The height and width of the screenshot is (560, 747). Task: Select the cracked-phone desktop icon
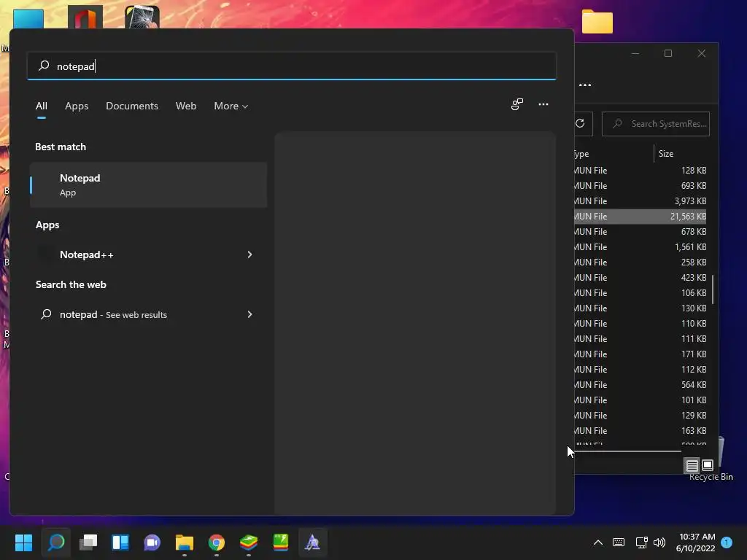pyautogui.click(x=142, y=17)
